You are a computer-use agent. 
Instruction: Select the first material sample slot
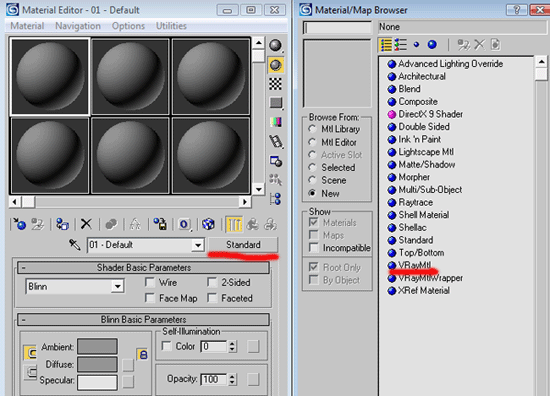pos(50,76)
